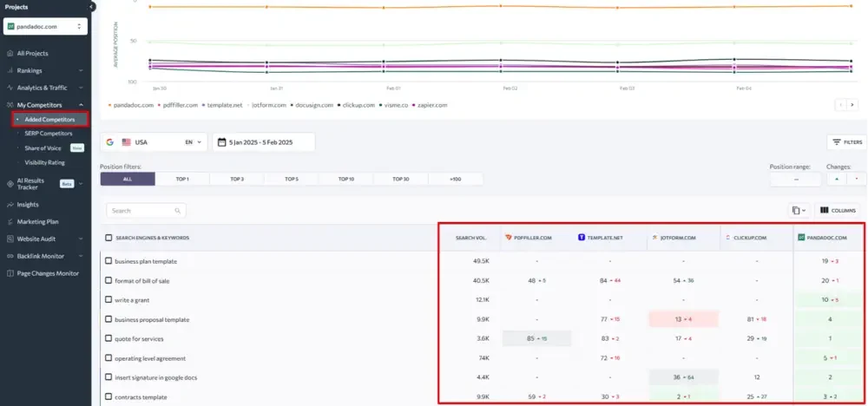Select the TOP 10 position filter
Viewport: 868px width, 406px height.
[x=346, y=180]
